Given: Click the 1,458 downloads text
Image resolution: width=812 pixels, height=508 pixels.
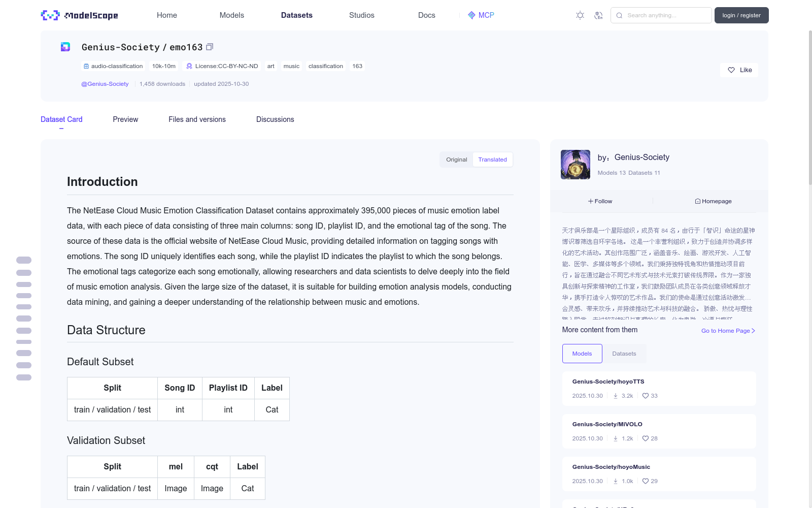Looking at the screenshot, I should pyautogui.click(x=162, y=84).
